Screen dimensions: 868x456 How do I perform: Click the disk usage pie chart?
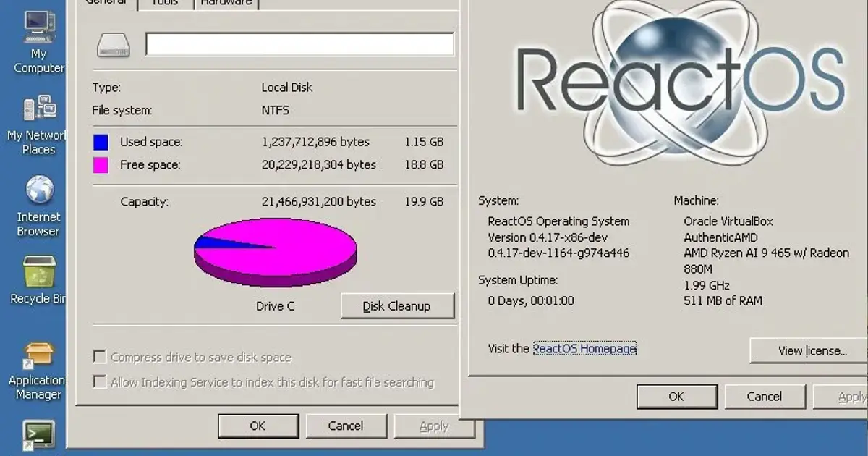(276, 253)
